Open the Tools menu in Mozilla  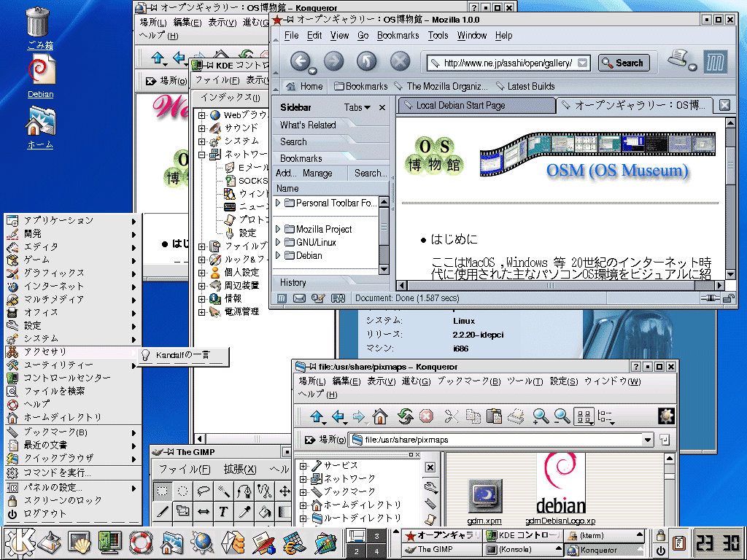click(438, 36)
